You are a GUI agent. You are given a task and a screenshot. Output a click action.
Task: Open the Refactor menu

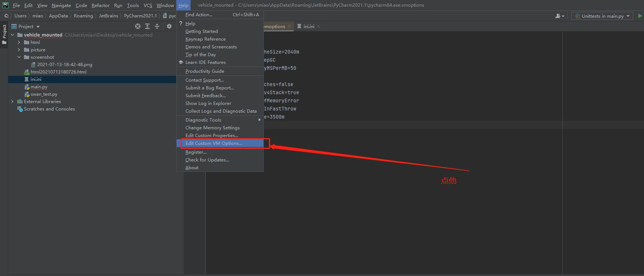100,6
